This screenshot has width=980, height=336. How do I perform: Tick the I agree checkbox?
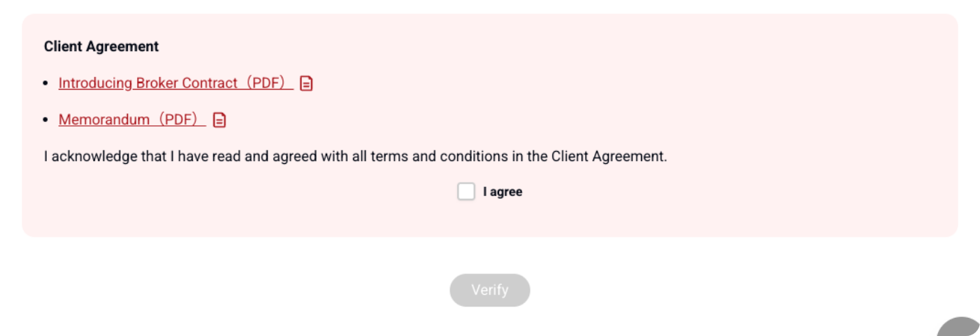point(466,192)
